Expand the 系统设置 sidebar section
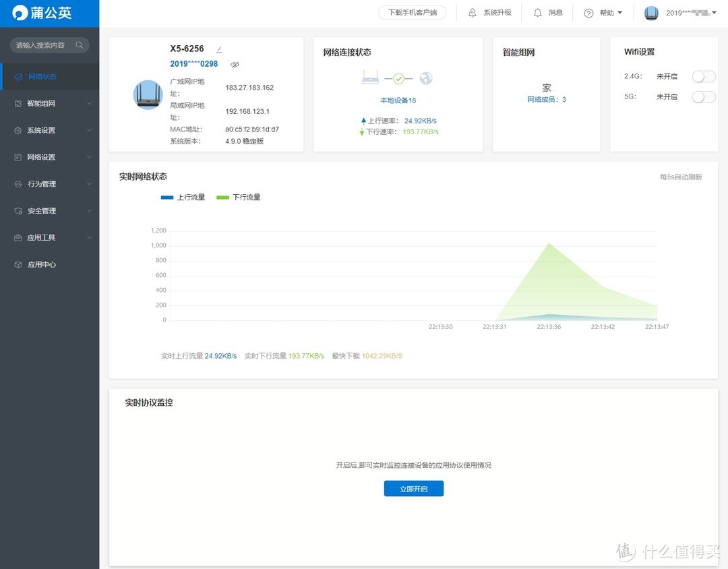 coord(49,131)
